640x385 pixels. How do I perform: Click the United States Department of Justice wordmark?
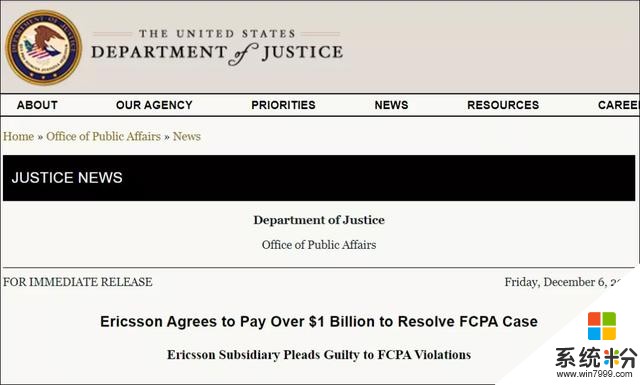217,47
